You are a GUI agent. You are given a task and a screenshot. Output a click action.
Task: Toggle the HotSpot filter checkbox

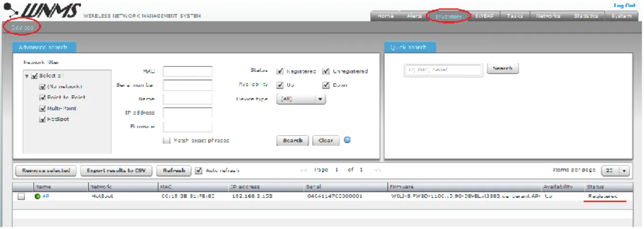43,119
